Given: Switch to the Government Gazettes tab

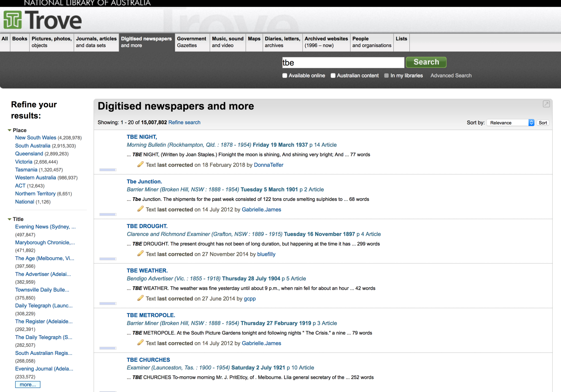Looking at the screenshot, I should 191,42.
